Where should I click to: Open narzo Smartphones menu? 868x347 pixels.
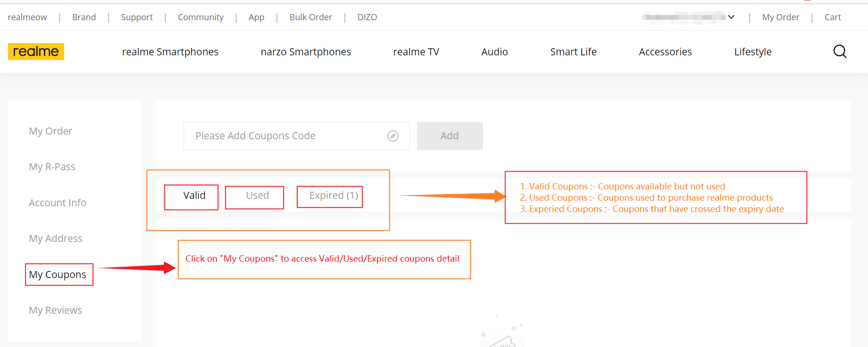click(305, 52)
